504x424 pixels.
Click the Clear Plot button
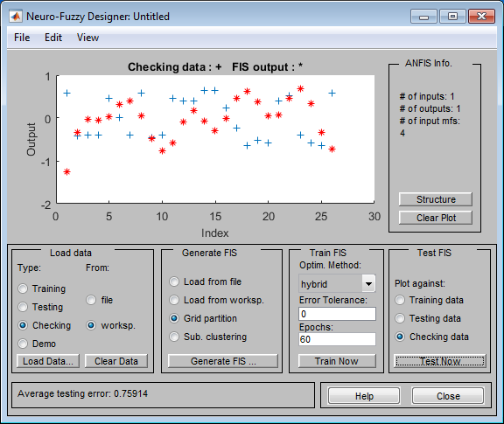[x=436, y=218]
